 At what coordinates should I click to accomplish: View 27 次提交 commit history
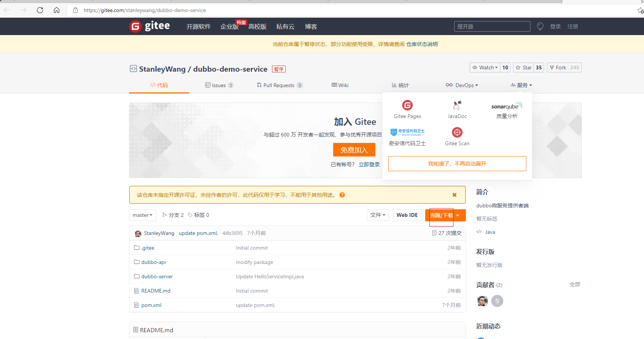coord(447,233)
